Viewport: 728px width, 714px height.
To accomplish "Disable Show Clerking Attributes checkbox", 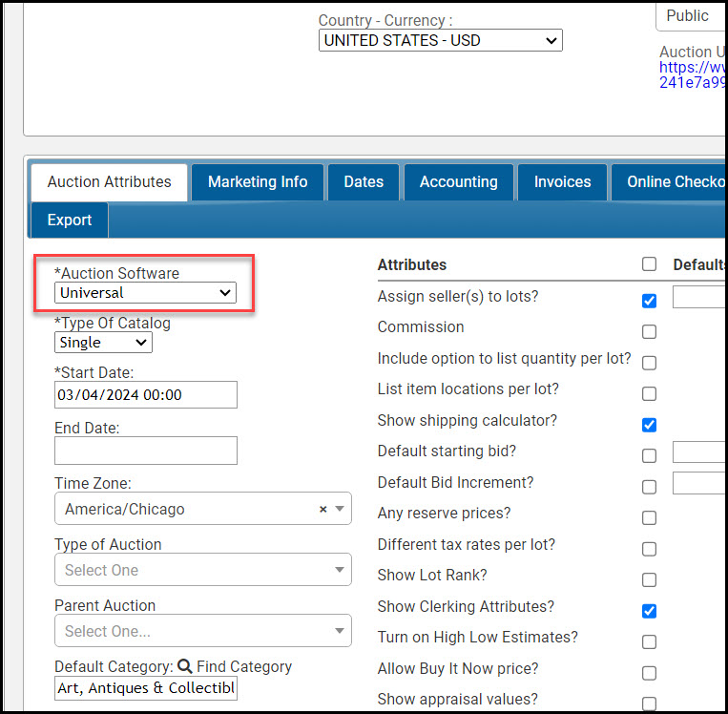I will coord(649,611).
